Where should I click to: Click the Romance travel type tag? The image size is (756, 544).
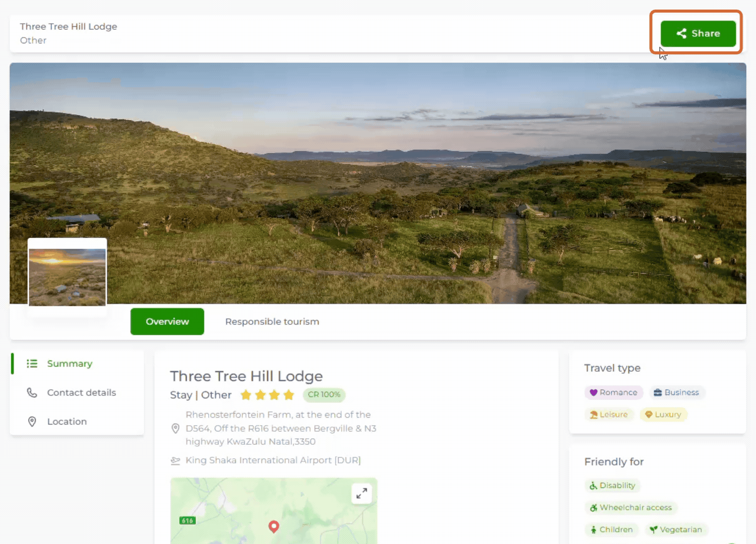click(x=614, y=392)
